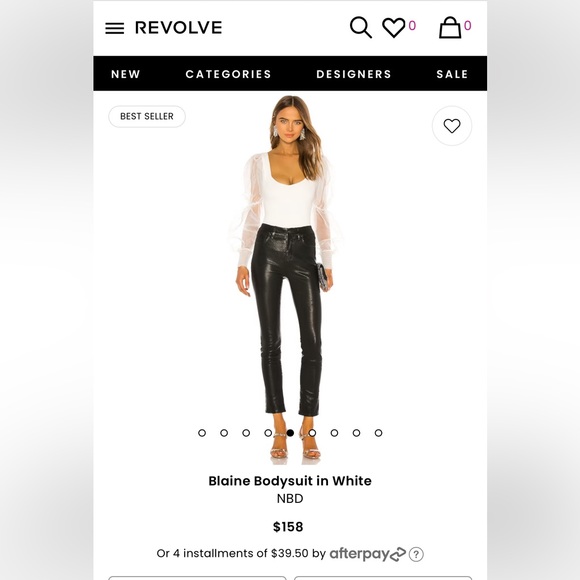The image size is (580, 580).
Task: Favorite the product with heart button
Action: [452, 126]
